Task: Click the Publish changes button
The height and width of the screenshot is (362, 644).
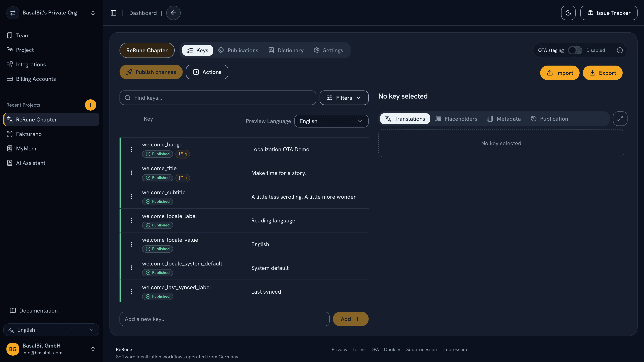Action: click(x=151, y=72)
